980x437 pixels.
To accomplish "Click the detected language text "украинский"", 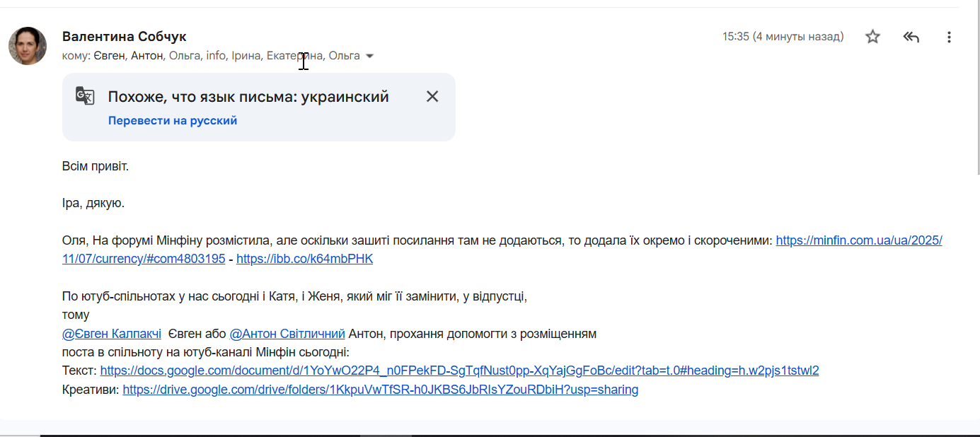I will 345,97.
